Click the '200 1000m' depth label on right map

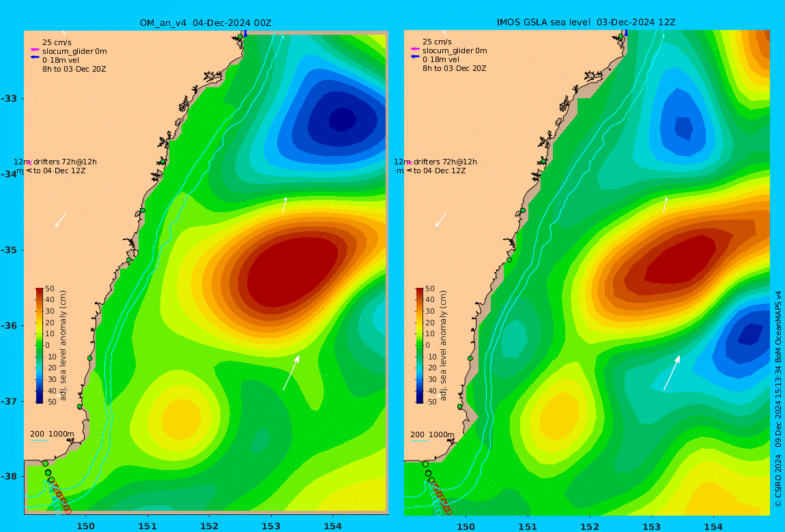(x=433, y=434)
